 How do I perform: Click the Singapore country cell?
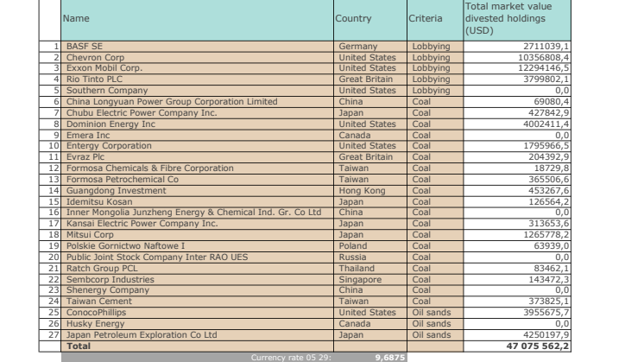pos(370,279)
